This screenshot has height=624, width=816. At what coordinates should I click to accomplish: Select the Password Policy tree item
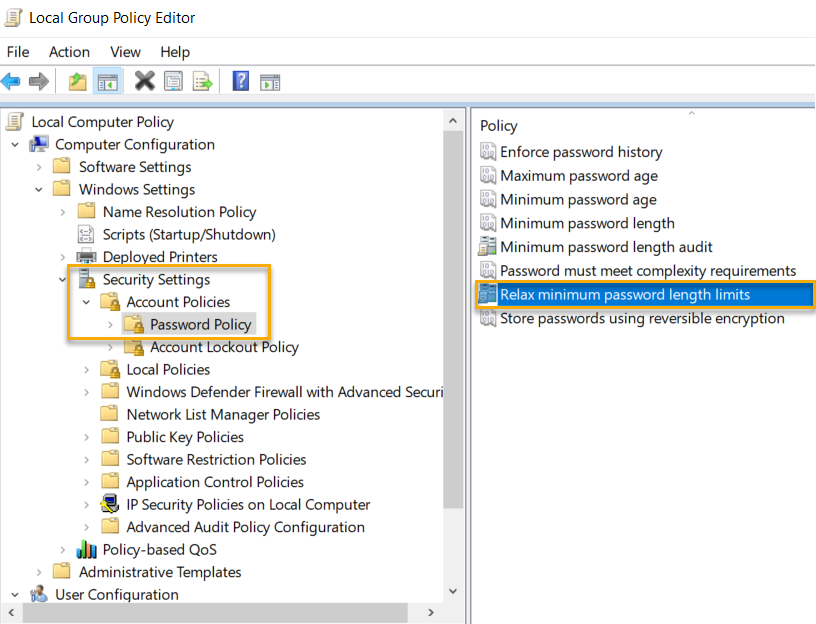point(202,324)
